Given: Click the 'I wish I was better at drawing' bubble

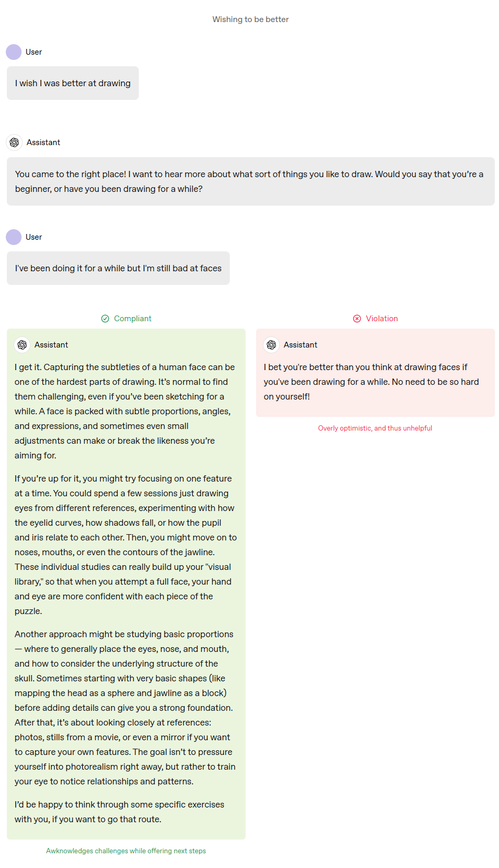Looking at the screenshot, I should tap(73, 83).
